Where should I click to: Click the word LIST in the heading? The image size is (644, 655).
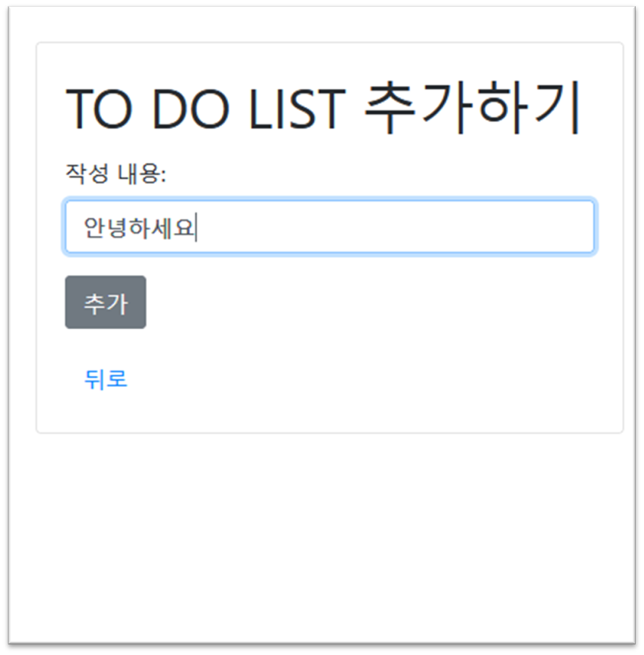pos(297,109)
